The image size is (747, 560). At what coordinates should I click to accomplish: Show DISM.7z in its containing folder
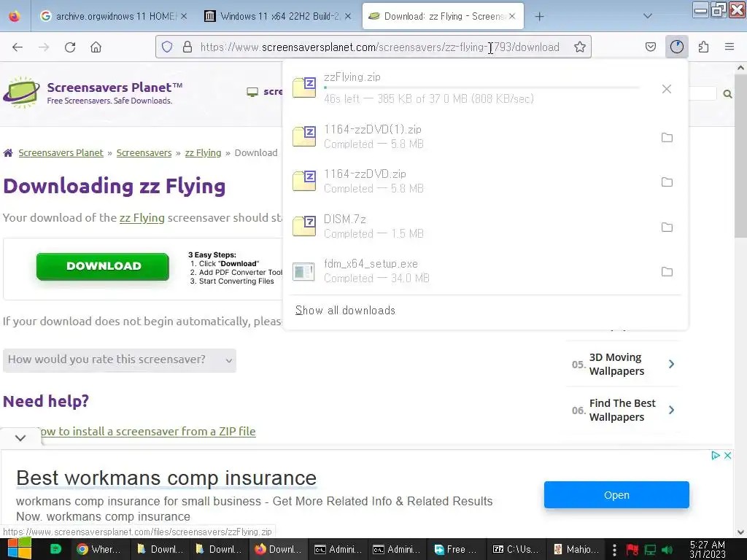point(667,227)
